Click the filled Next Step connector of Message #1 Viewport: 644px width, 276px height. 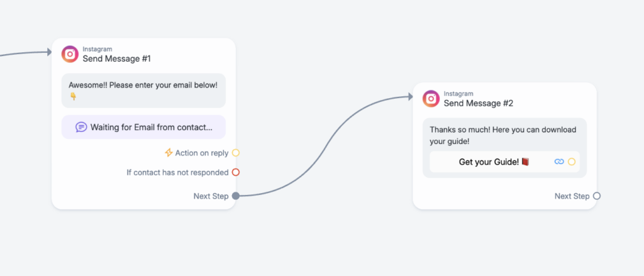(236, 196)
